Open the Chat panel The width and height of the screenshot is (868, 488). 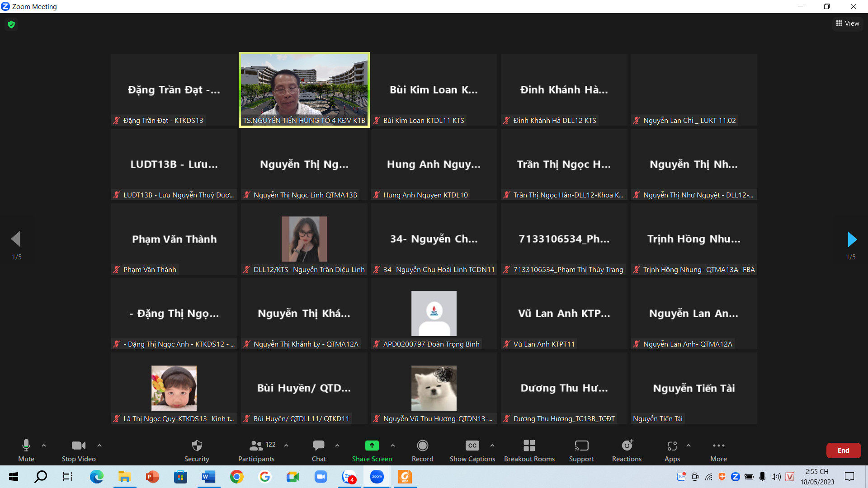318,450
